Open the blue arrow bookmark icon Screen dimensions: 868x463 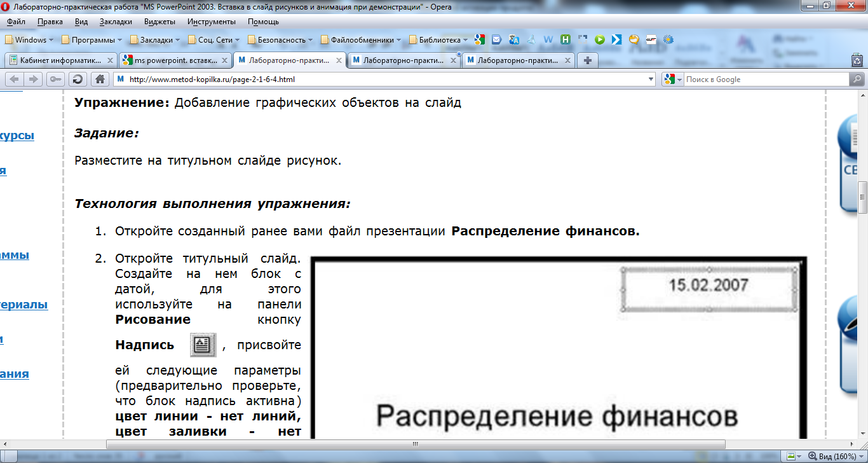[x=616, y=39]
